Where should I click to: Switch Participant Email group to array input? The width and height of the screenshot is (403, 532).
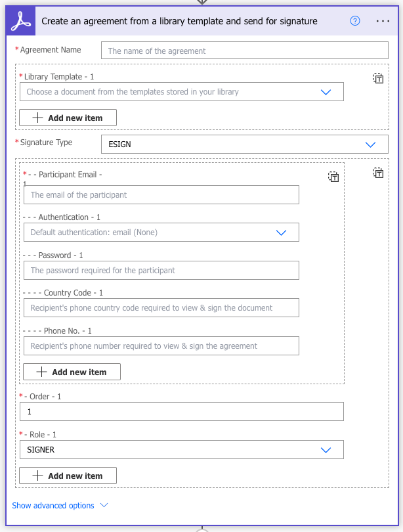[333, 177]
